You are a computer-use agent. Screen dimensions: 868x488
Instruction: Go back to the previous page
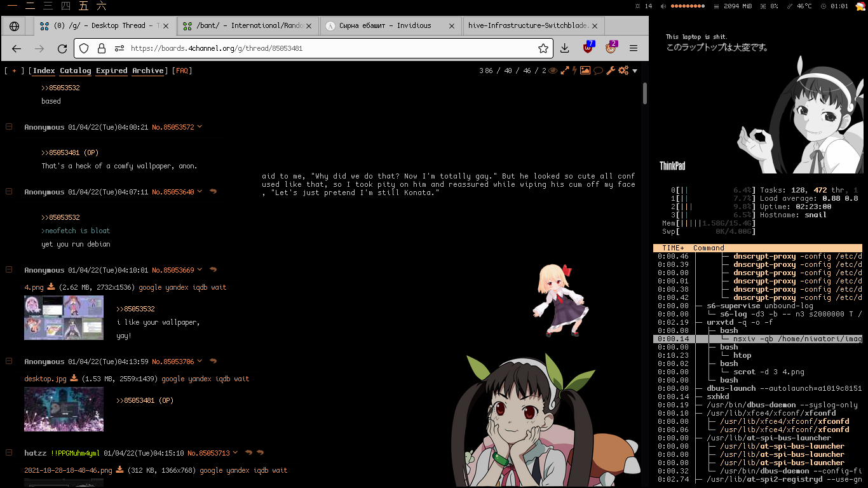[17, 48]
